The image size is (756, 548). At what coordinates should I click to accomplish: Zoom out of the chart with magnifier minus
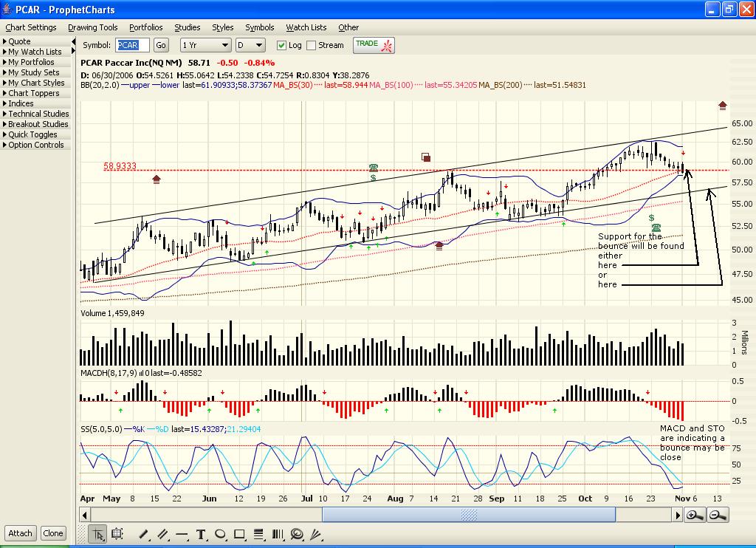tap(718, 516)
